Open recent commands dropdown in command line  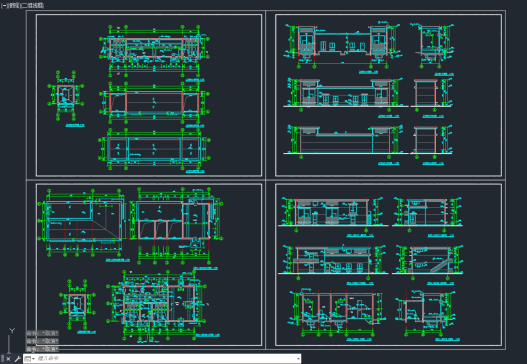[x=30, y=359]
